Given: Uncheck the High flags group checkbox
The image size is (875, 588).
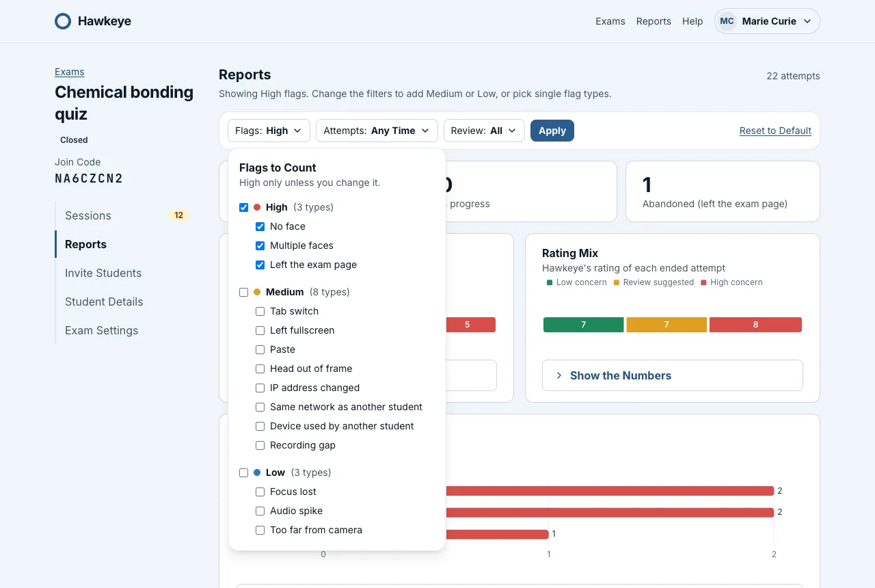Looking at the screenshot, I should click(244, 207).
